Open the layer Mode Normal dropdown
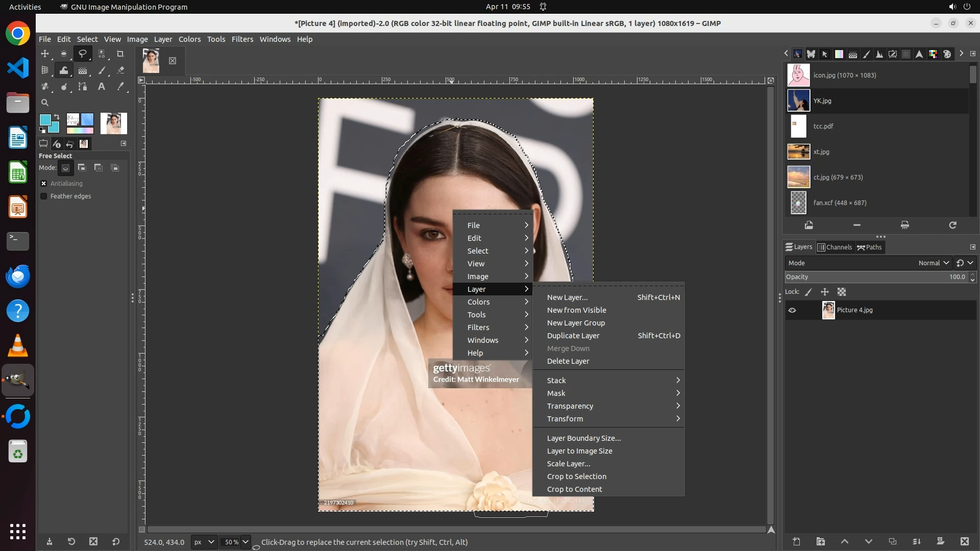This screenshot has width=980, height=551. point(933,263)
